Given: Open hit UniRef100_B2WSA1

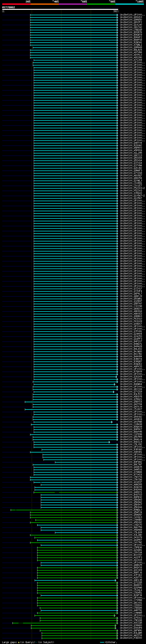Looking at the screenshot, I should (131, 42).
